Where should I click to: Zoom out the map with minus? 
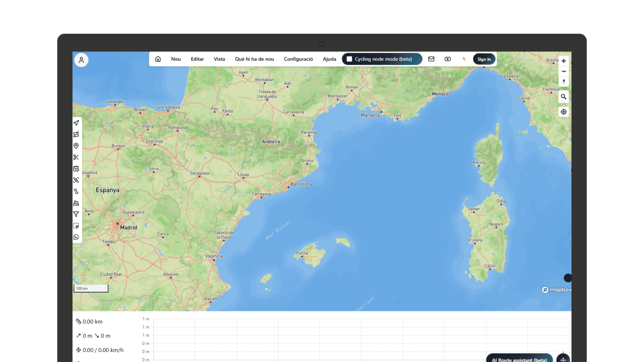coord(563,71)
